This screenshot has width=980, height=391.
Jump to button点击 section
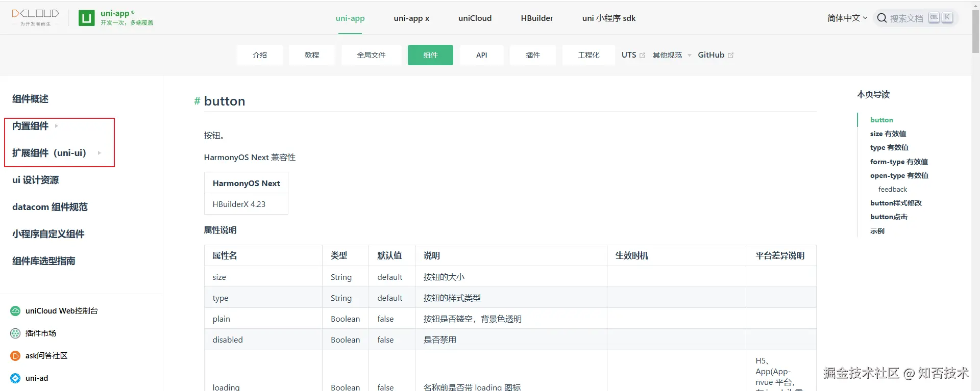click(x=889, y=217)
